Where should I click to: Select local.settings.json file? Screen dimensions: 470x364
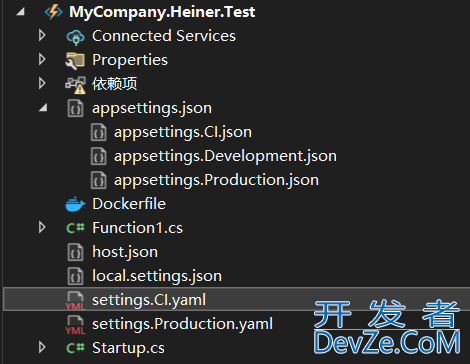[157, 276]
